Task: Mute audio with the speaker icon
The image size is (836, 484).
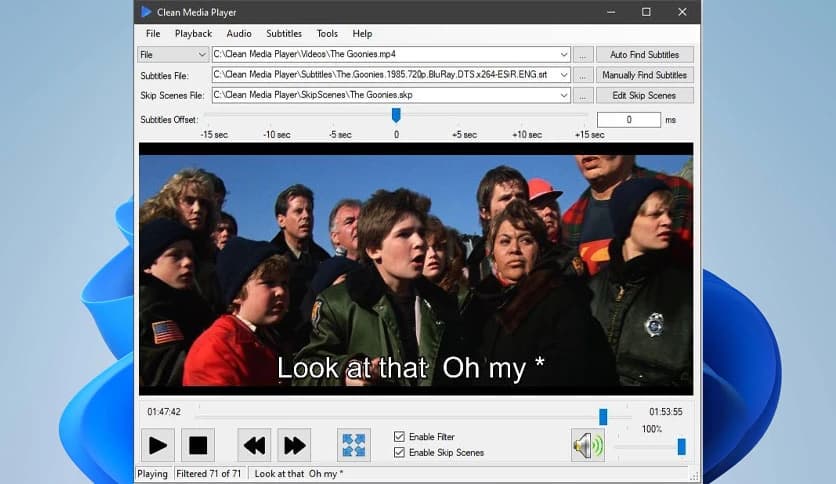Action: (x=588, y=445)
